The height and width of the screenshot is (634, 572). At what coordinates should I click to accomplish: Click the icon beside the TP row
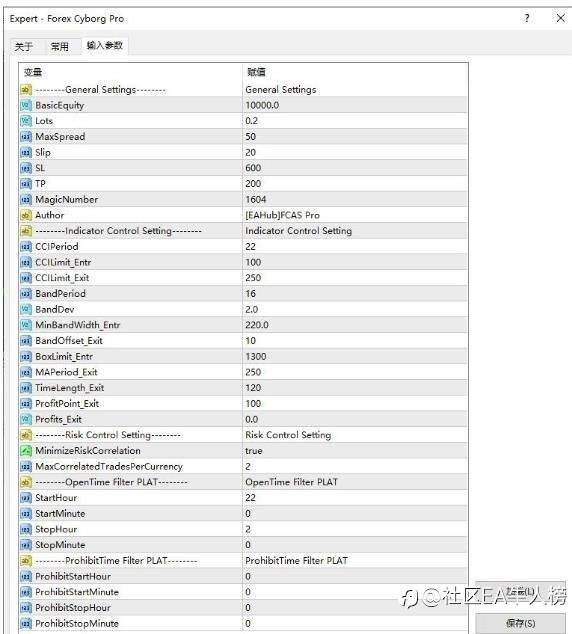(26, 184)
